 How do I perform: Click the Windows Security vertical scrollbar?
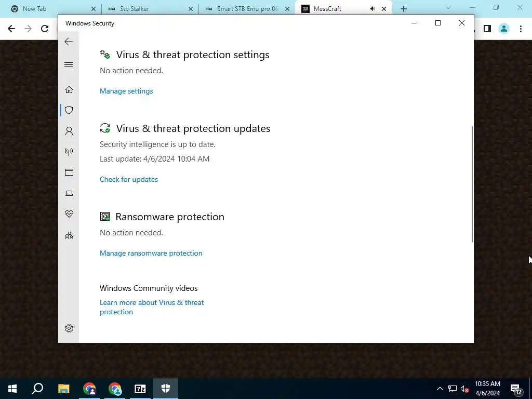coord(472,184)
